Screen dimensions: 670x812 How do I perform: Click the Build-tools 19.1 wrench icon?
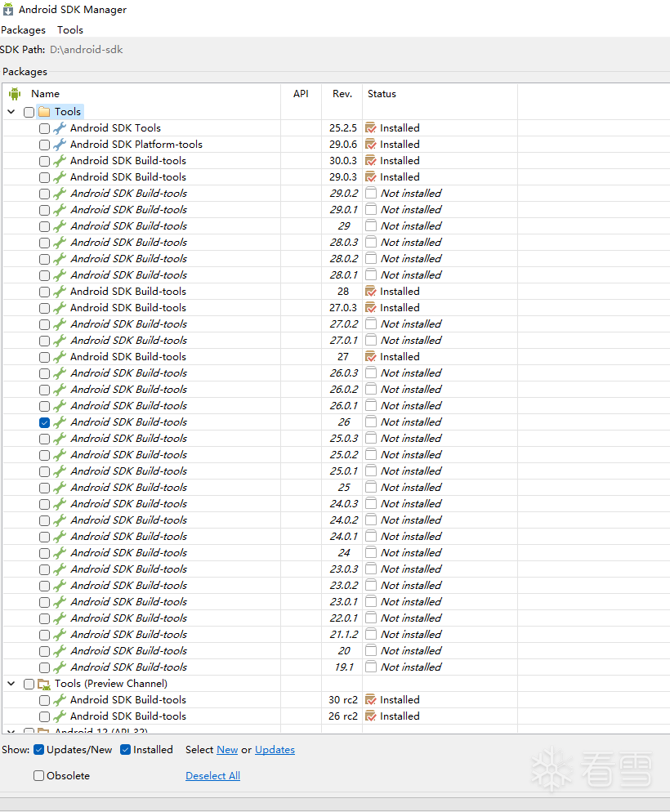[60, 667]
